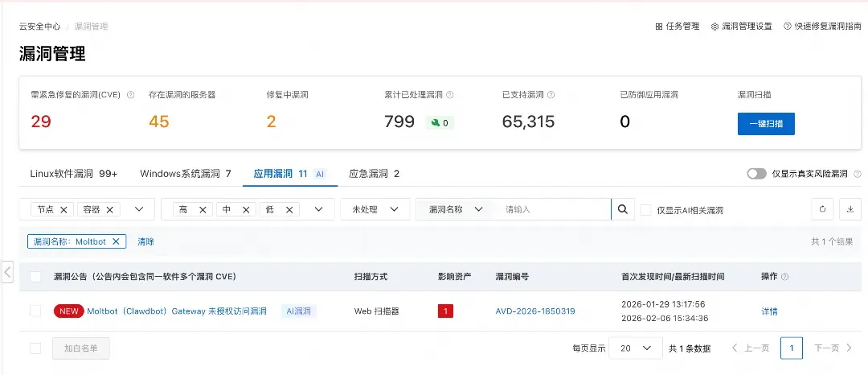Click help icon next to 操作 column

coord(784,276)
